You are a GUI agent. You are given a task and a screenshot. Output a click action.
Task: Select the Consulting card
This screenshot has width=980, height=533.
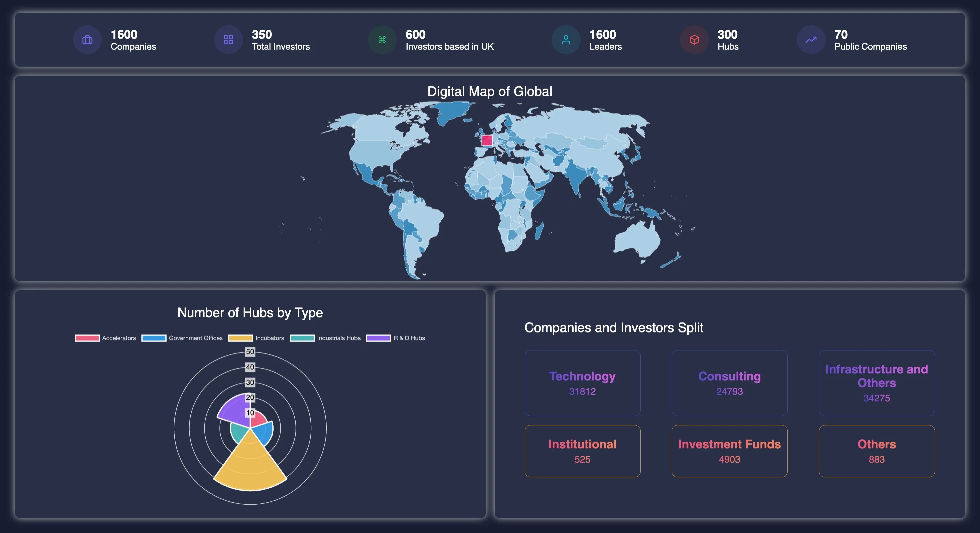729,383
